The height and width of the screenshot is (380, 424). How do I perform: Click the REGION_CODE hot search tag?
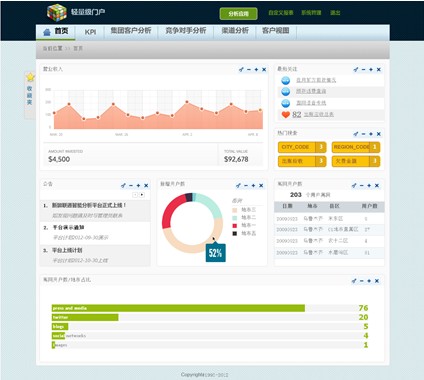coord(356,147)
